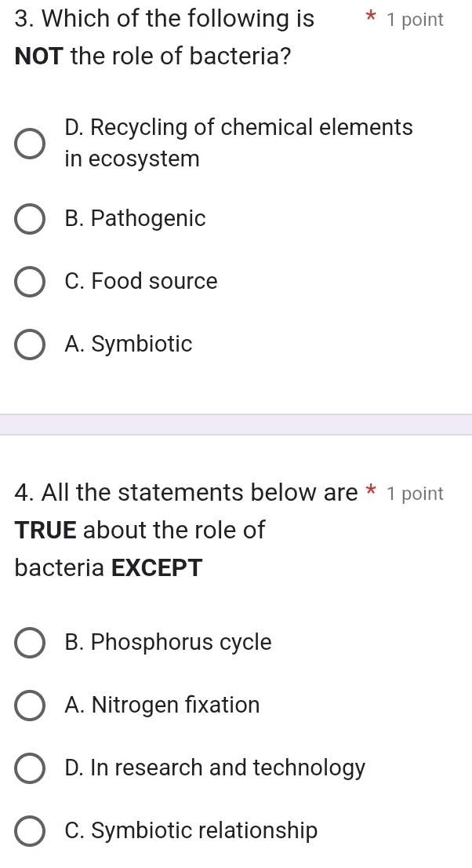
Task: Mark the C. Food source radio circle
Action: point(30,282)
